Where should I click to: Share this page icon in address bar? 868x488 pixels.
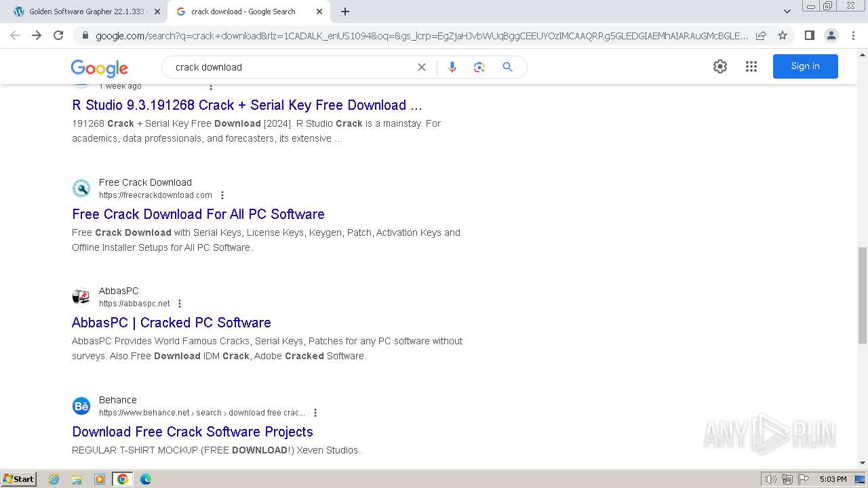coord(761,35)
